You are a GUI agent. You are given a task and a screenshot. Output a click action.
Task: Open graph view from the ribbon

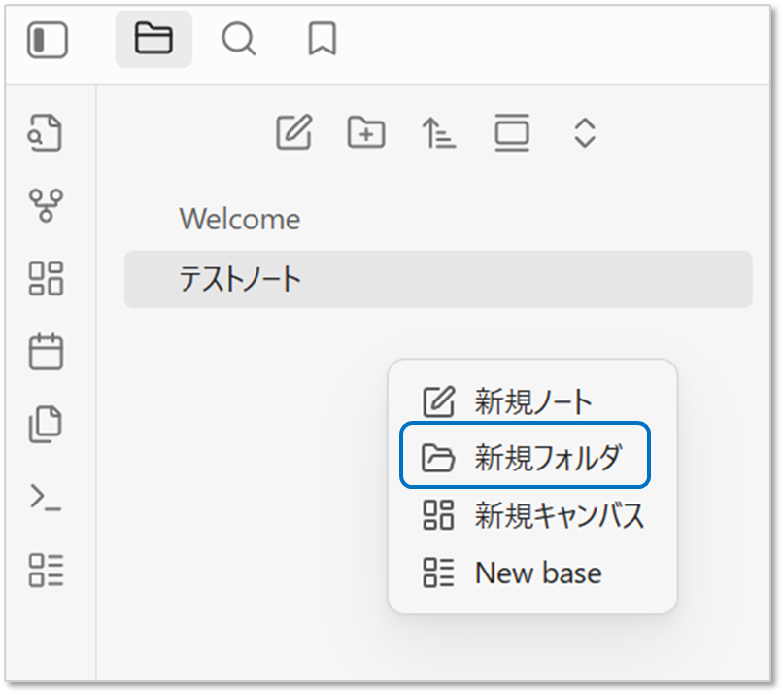click(46, 205)
